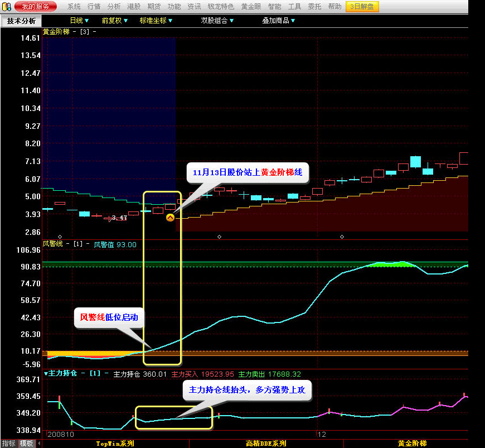Select the TopWin系列 tab

tap(115, 444)
